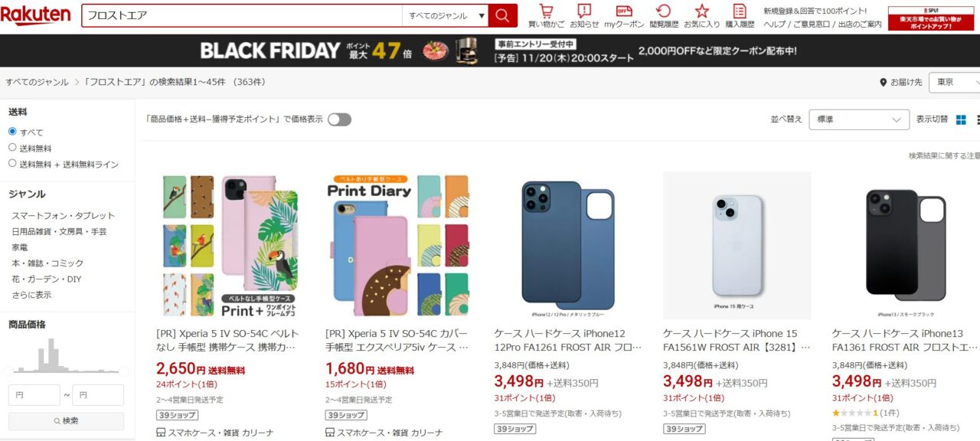Select the 送料無料 radio button

coord(12,147)
